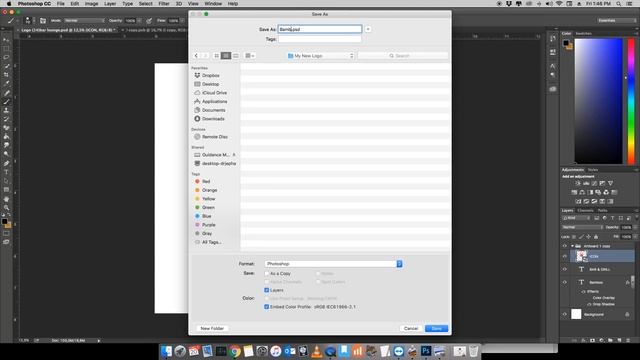
Task: Open the My New Logo folder dropdown
Action: pos(320,56)
